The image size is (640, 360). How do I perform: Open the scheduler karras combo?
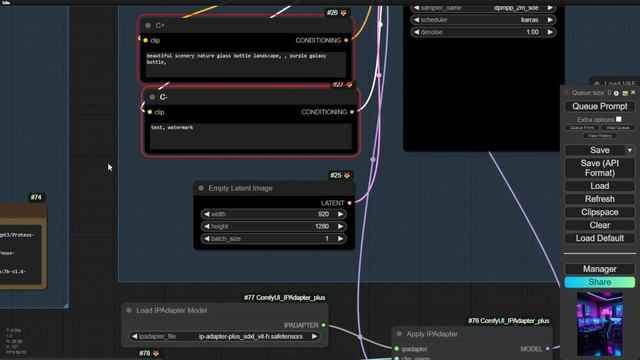click(x=483, y=20)
